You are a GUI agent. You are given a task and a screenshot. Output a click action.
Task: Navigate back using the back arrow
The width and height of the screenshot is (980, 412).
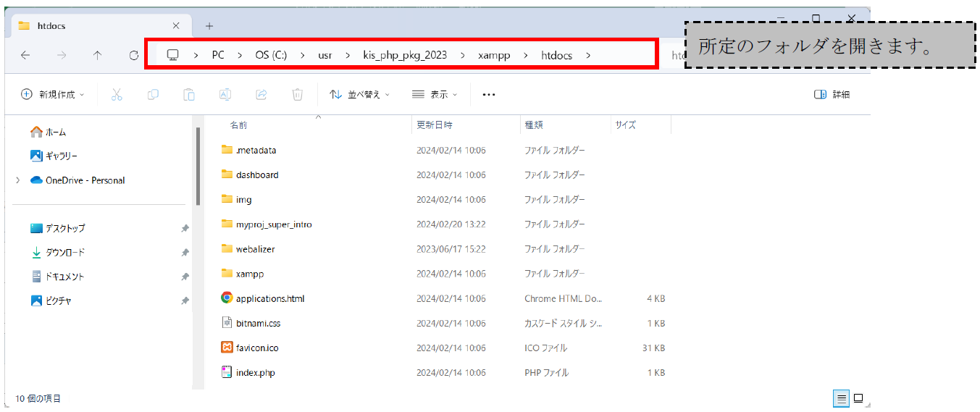(x=25, y=55)
